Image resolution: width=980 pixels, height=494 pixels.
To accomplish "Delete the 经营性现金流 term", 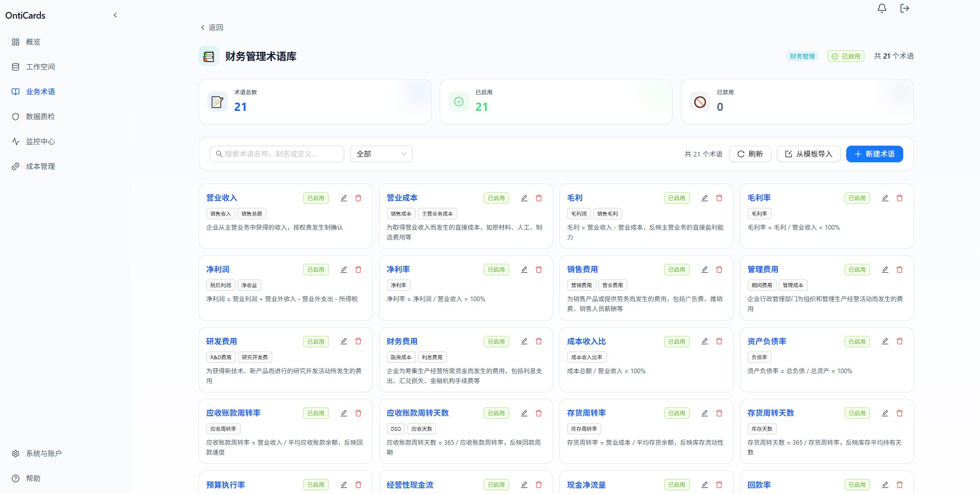I will point(539,485).
